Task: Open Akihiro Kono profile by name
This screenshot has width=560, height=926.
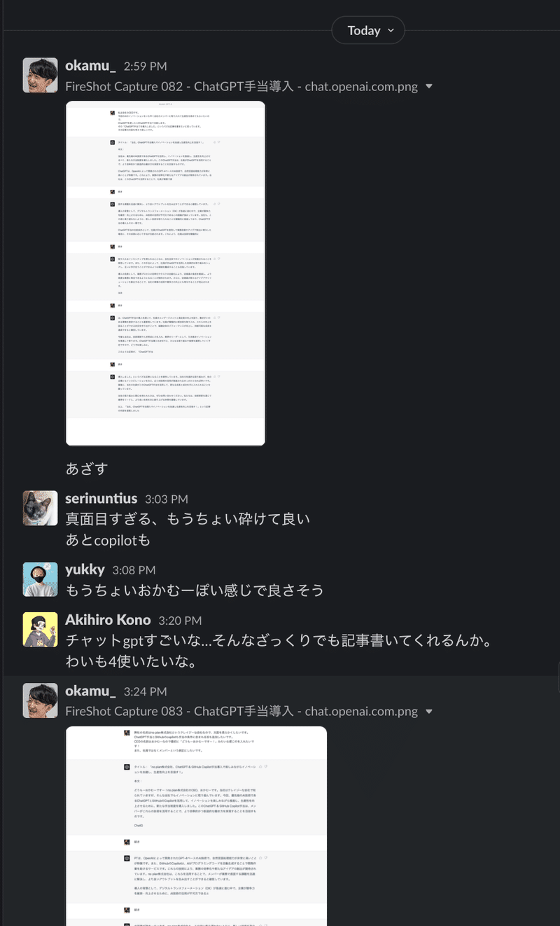Action: tap(108, 620)
